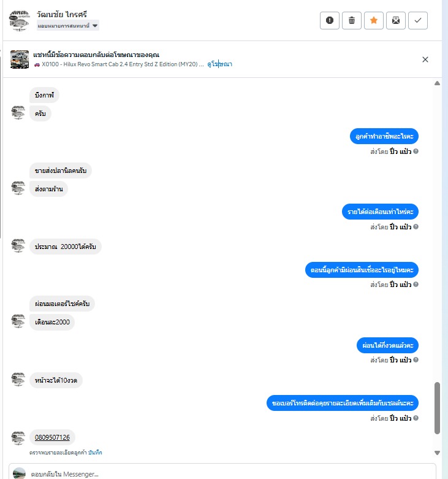The height and width of the screenshot is (479, 448).
Task: Click help icon beside first ส่งโดย label
Action: [416, 151]
